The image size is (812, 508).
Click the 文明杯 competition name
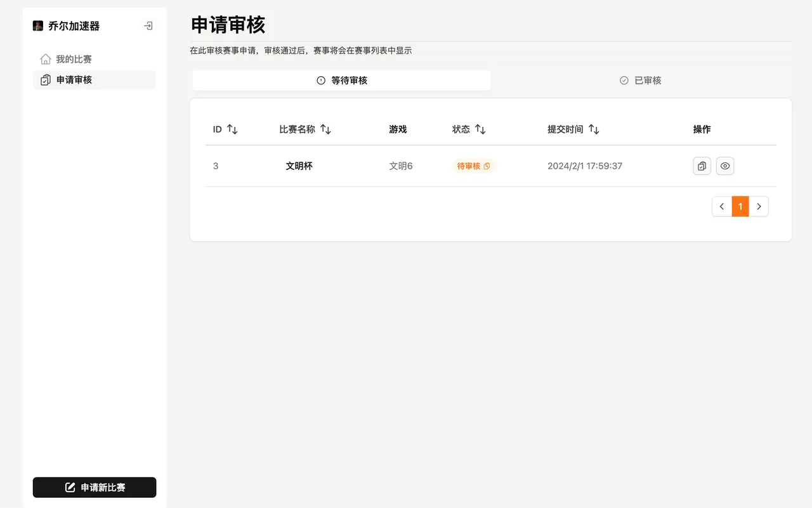tap(299, 166)
